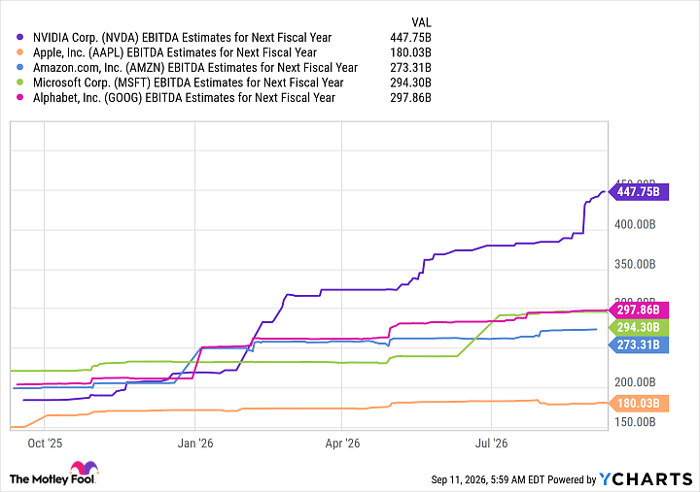Click the purple 447.75B end-of-line flag

tap(639, 192)
